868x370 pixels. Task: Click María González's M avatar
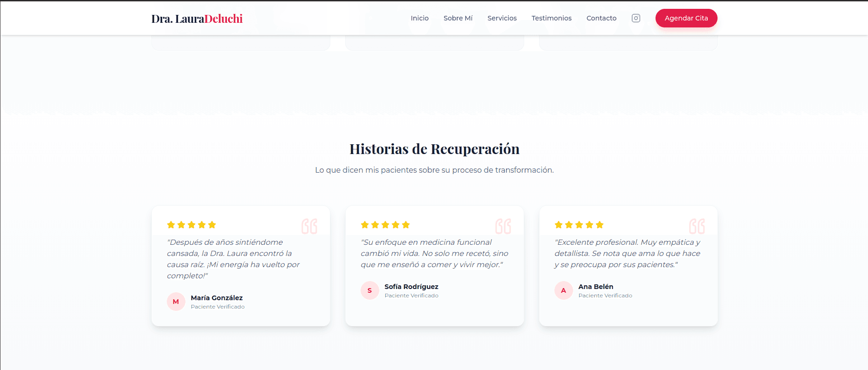(176, 302)
